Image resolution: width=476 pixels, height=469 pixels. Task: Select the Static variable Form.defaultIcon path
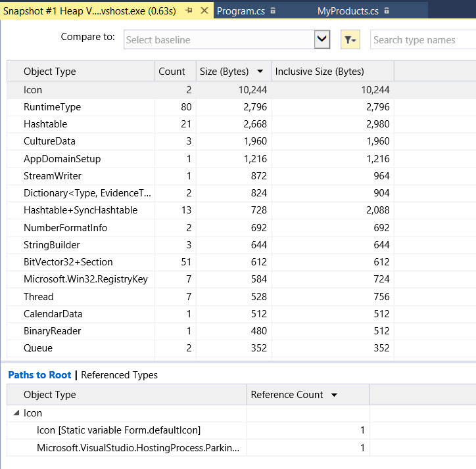click(x=118, y=430)
